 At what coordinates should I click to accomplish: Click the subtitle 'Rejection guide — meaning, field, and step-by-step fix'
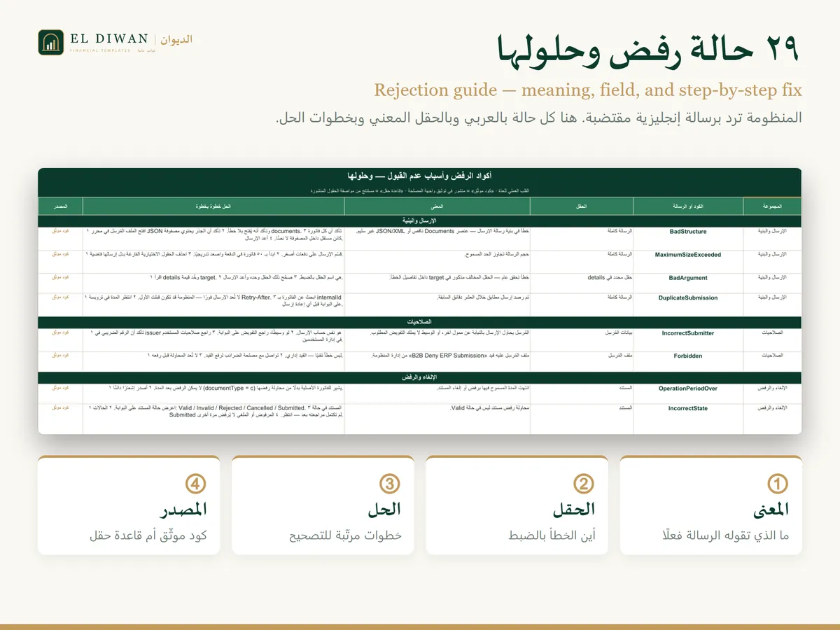pos(588,90)
